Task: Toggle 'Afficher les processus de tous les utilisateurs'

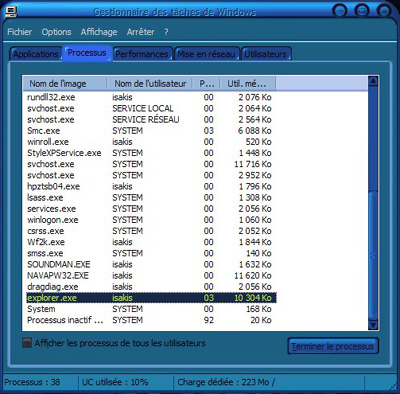Action: 27,343
